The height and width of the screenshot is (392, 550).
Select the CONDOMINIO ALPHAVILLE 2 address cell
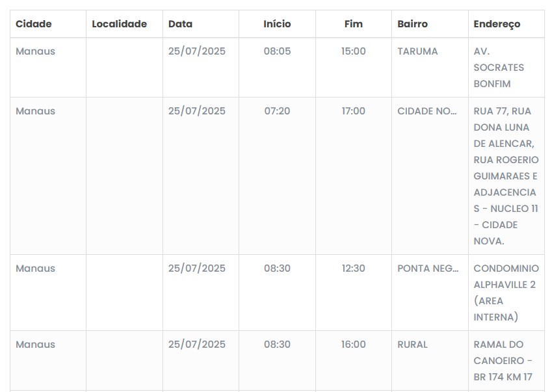[506, 293]
